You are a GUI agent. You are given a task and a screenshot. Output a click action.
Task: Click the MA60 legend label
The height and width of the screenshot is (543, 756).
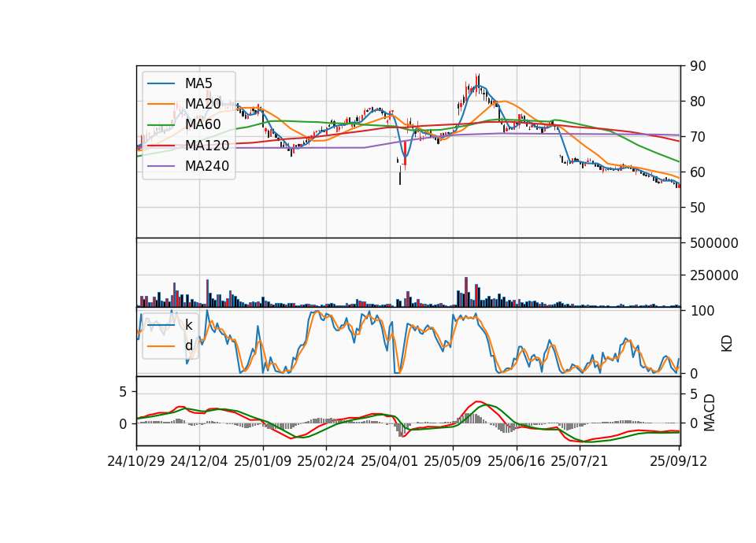click(203, 124)
